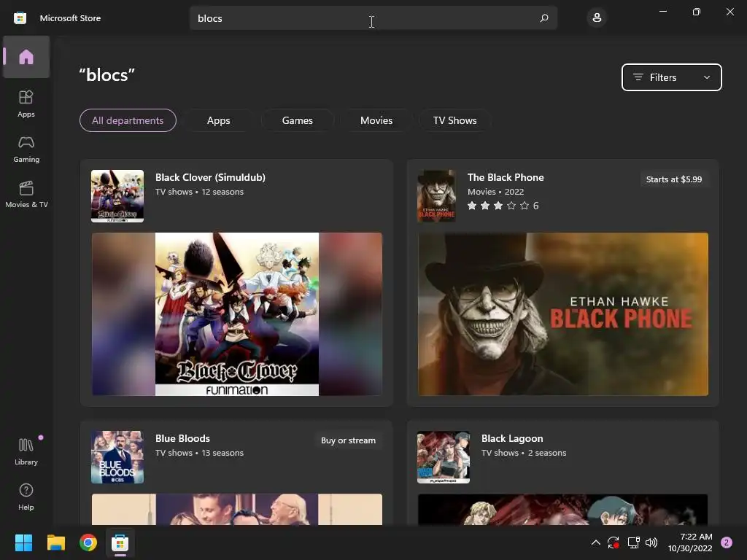Image resolution: width=747 pixels, height=560 pixels.
Task: Open Help in the sidebar
Action: [26, 497]
